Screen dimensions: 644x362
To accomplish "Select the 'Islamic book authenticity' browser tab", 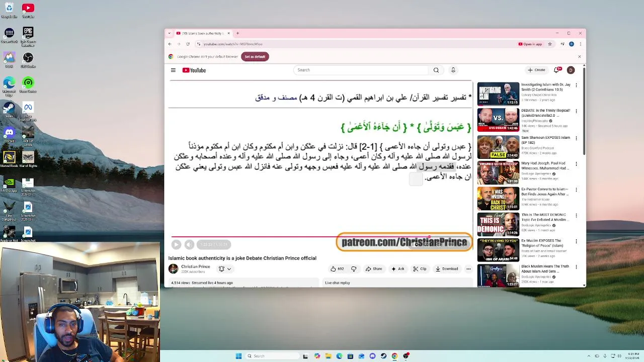I will click(203, 33).
